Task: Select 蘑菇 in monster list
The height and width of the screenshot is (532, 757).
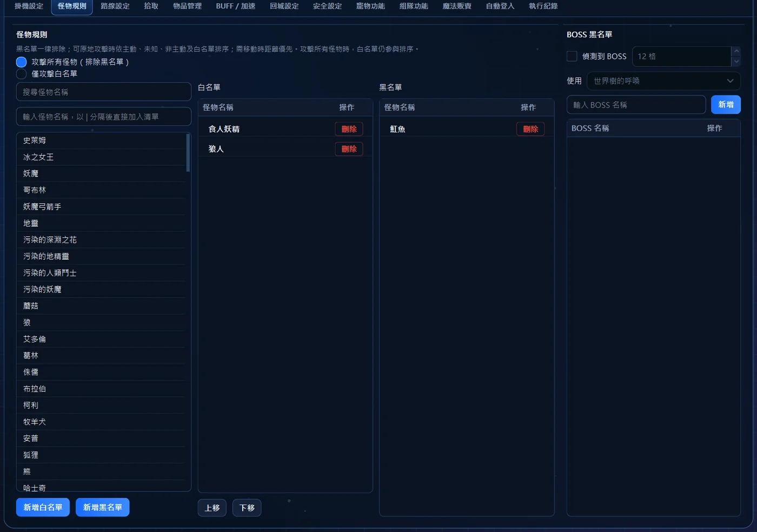Action: coord(101,306)
